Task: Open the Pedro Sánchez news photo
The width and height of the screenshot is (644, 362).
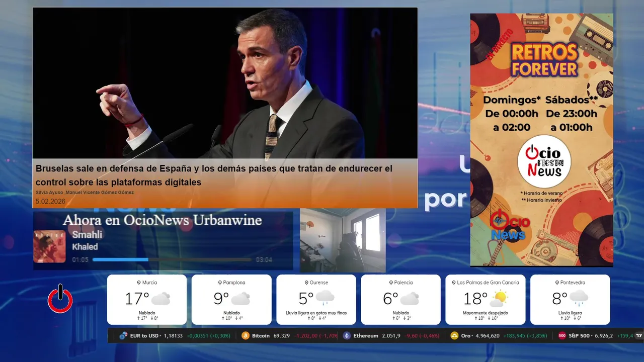Action: 225,83
